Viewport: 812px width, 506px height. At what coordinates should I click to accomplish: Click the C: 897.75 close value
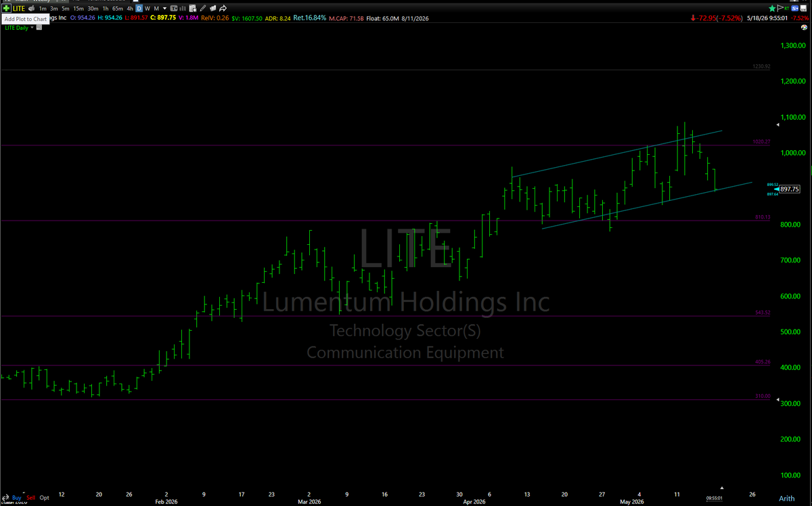coord(163,18)
